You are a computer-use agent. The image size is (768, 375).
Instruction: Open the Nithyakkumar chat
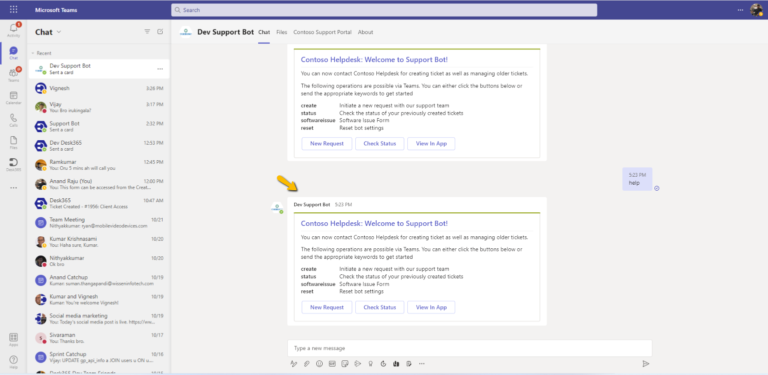[x=99, y=261]
